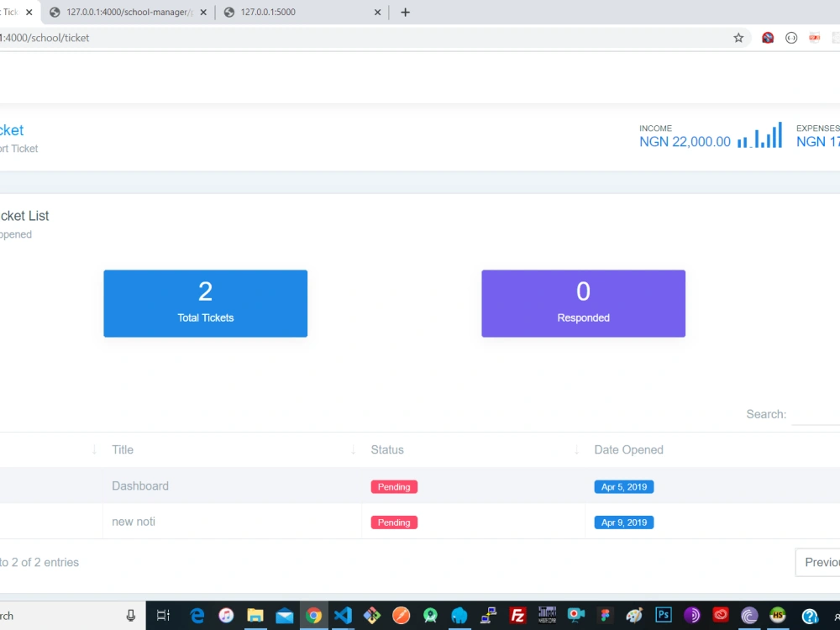Close the 127.0.0.1:5000 tab

point(377,12)
